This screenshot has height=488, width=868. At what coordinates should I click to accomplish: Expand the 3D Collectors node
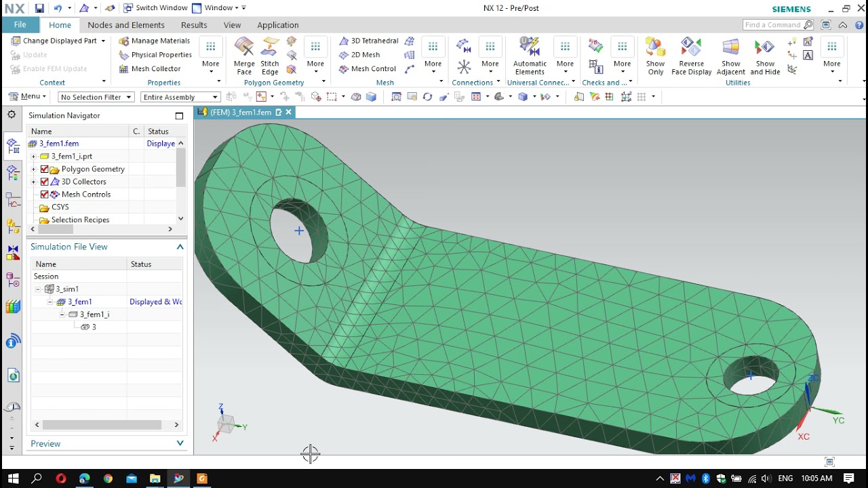(x=33, y=182)
